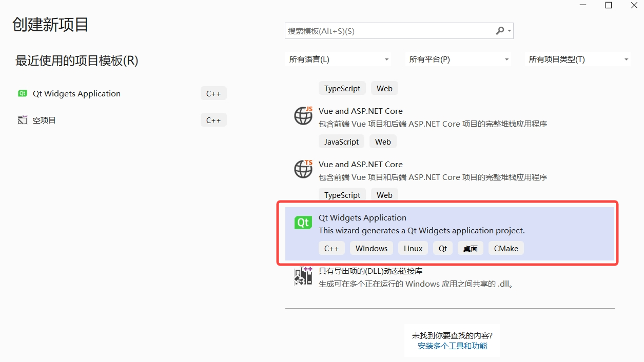Click the 空项目 template icon

click(x=22, y=119)
